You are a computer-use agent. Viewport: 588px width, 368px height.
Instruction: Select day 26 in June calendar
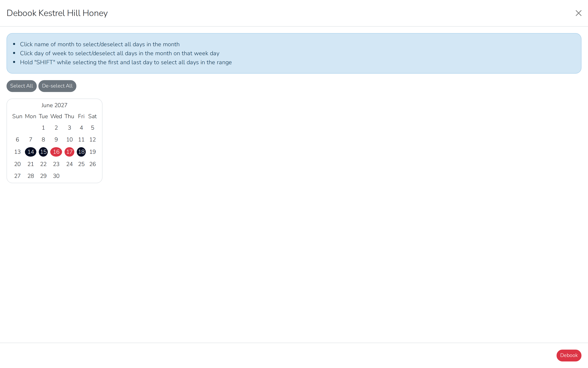point(92,164)
